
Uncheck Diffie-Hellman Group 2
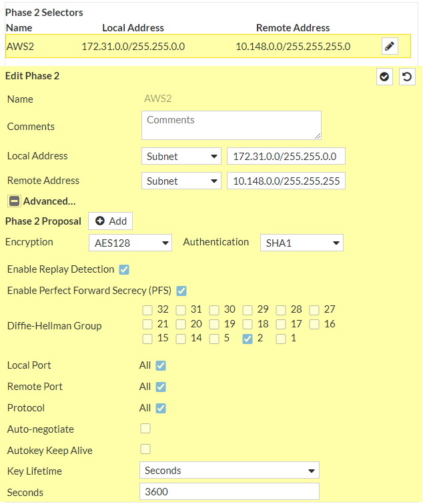pyautogui.click(x=248, y=339)
